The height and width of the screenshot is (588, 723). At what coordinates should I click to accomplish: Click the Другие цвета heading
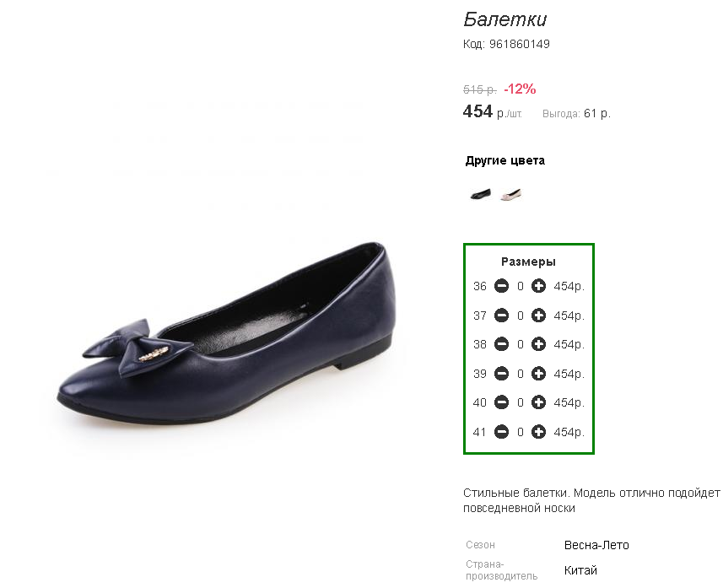click(x=504, y=160)
